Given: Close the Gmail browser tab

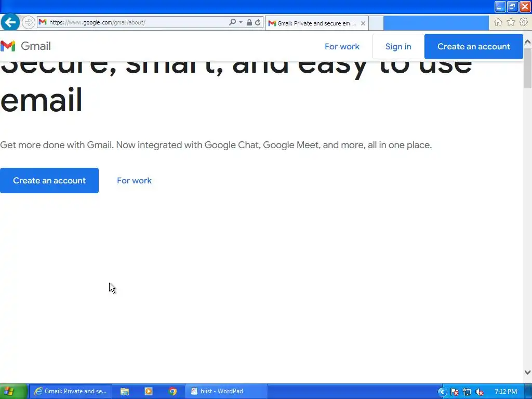Looking at the screenshot, I should click(363, 23).
